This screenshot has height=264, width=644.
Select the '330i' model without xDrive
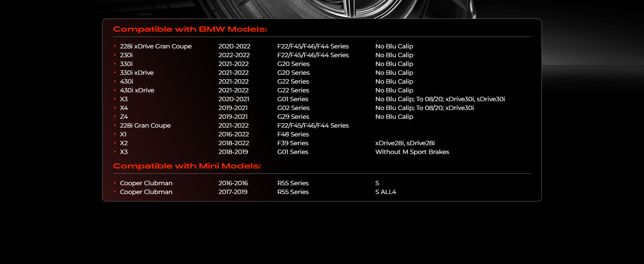126,64
